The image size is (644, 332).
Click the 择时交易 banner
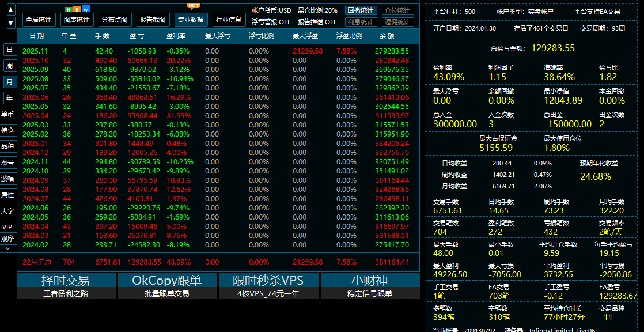(66, 281)
